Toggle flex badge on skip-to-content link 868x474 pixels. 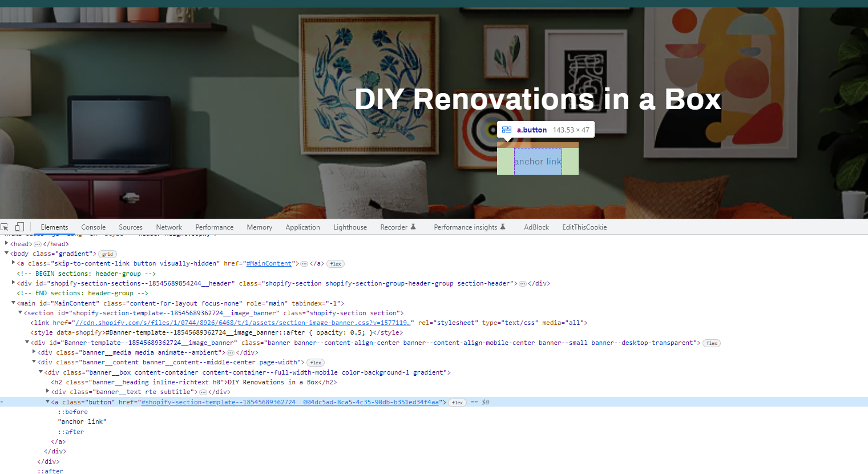click(x=336, y=264)
